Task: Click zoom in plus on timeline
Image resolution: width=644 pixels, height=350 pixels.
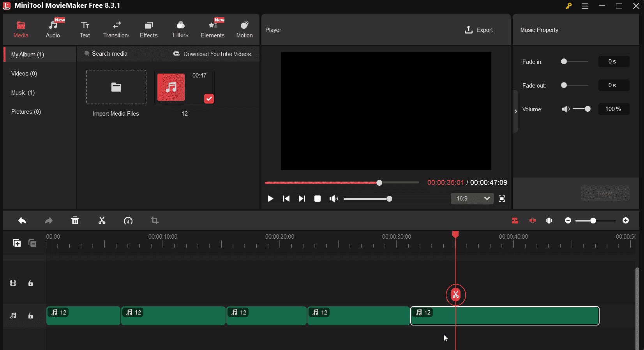Action: (626, 221)
